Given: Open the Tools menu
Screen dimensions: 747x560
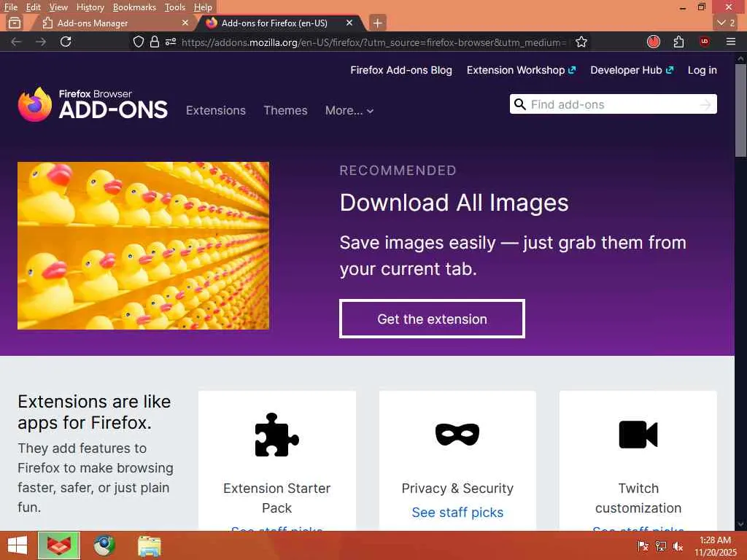Looking at the screenshot, I should pos(175,7).
